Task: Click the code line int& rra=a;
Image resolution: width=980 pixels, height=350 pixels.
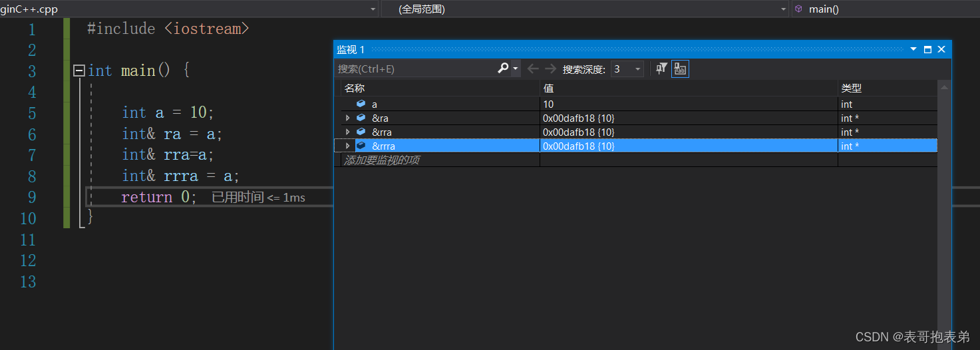Action: coord(168,154)
